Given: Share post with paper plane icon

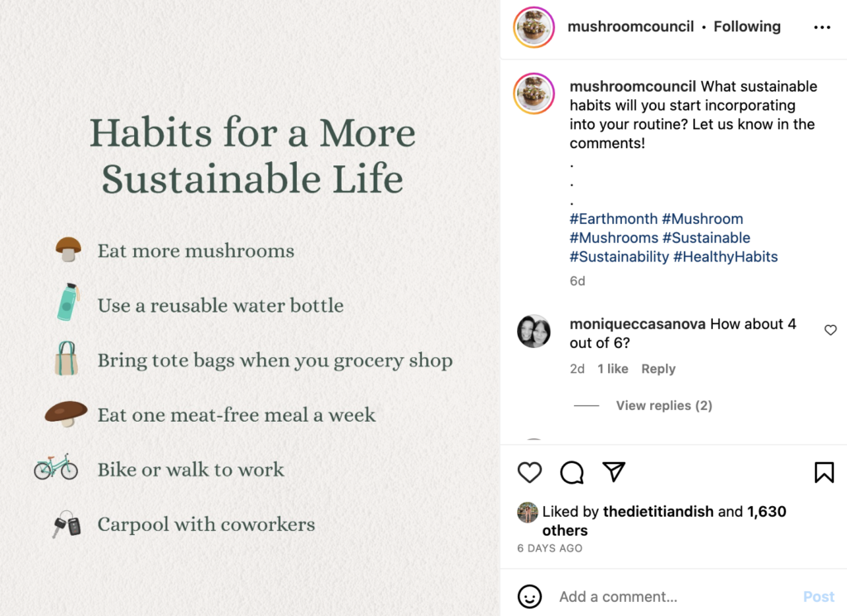Looking at the screenshot, I should click(x=614, y=471).
